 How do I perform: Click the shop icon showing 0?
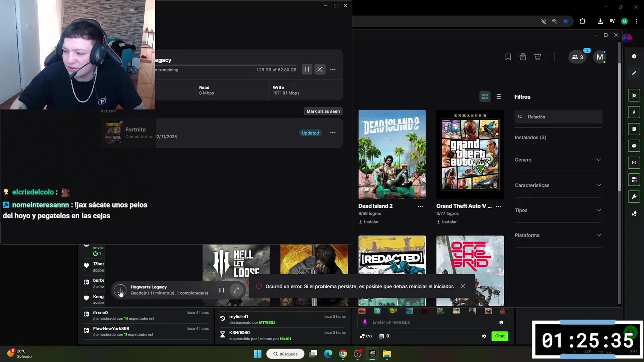point(384,336)
